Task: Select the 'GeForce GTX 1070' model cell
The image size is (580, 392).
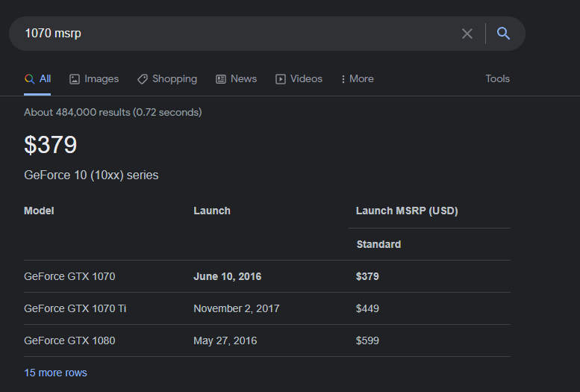Action: pyautogui.click(x=69, y=276)
